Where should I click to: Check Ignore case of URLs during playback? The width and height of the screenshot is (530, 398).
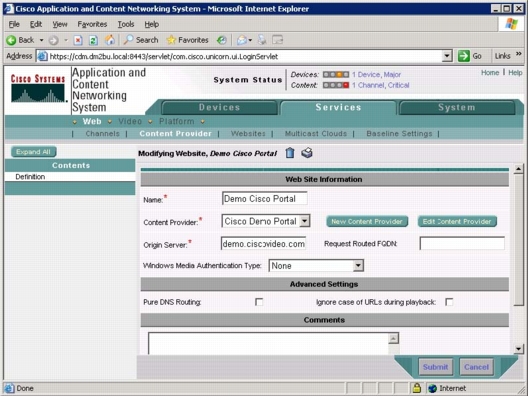point(449,302)
